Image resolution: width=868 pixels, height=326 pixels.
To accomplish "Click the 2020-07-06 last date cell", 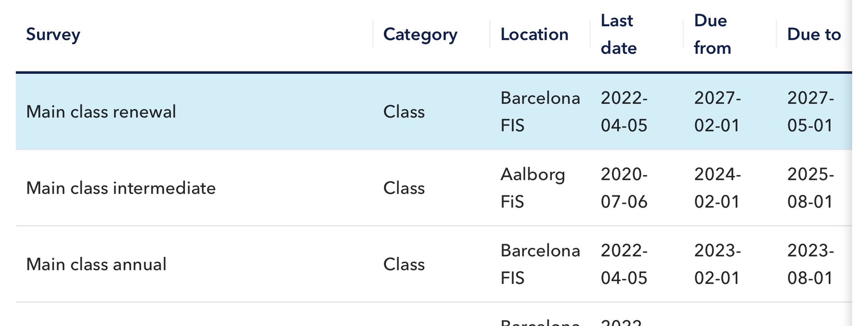I will pos(624,188).
